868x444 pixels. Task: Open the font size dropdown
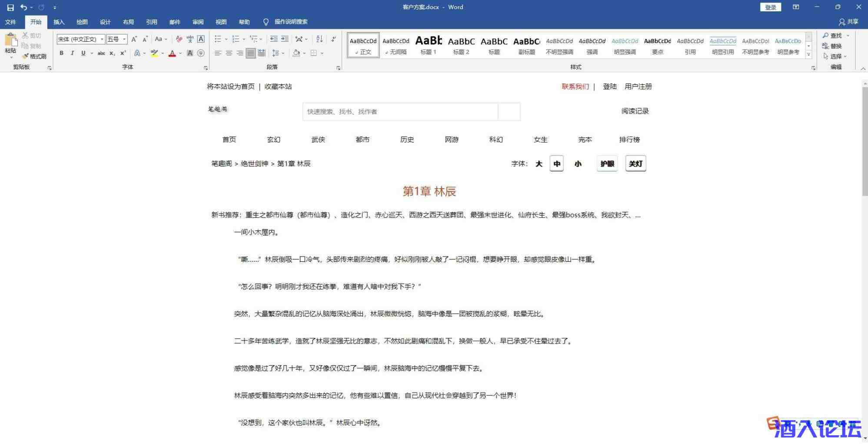[x=124, y=39]
